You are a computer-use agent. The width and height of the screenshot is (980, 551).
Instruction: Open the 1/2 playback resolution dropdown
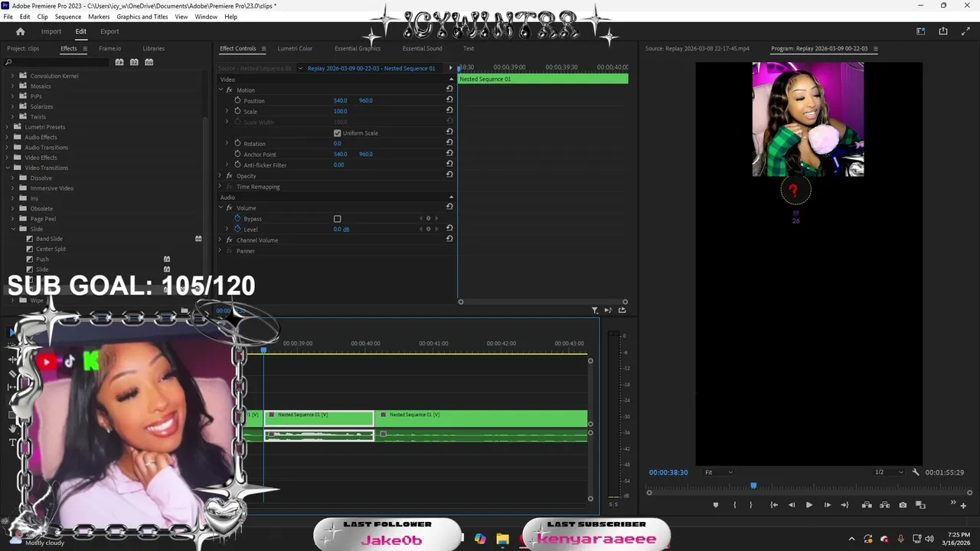[889, 472]
